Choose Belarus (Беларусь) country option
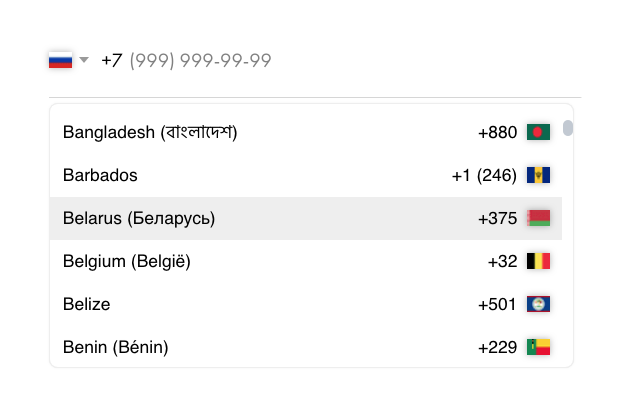The width and height of the screenshot is (625, 420). click(x=139, y=218)
